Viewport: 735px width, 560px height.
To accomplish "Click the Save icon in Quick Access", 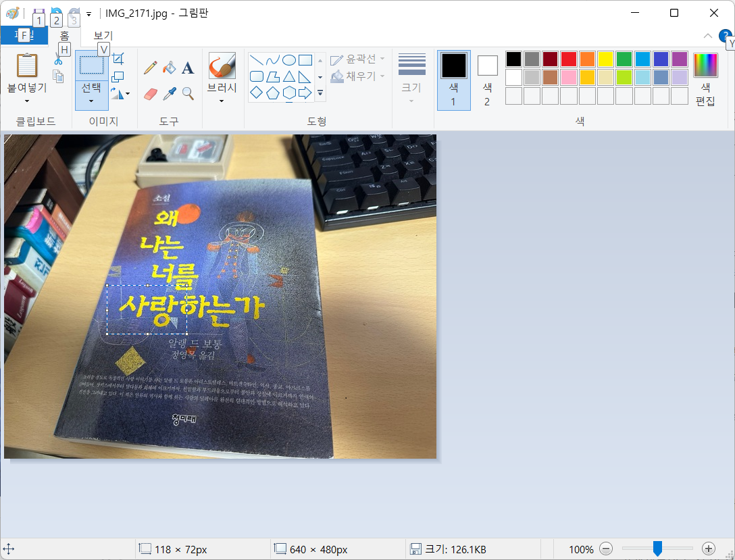I will [39, 13].
